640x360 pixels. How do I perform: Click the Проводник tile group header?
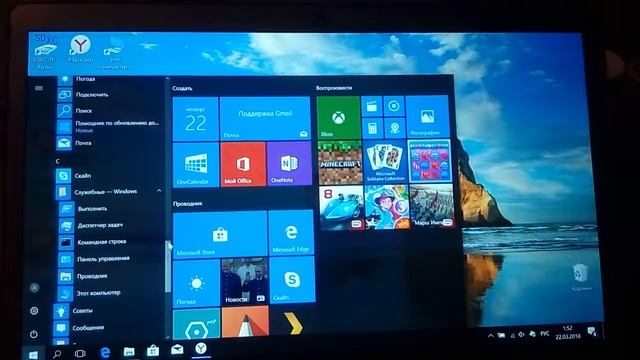(x=187, y=203)
